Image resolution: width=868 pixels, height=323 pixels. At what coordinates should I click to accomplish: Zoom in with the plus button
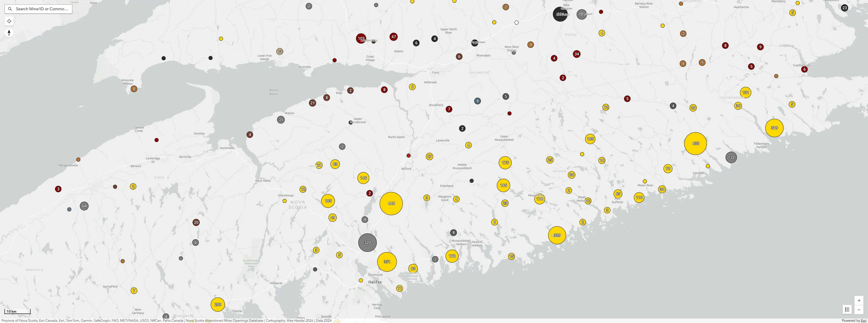859,300
